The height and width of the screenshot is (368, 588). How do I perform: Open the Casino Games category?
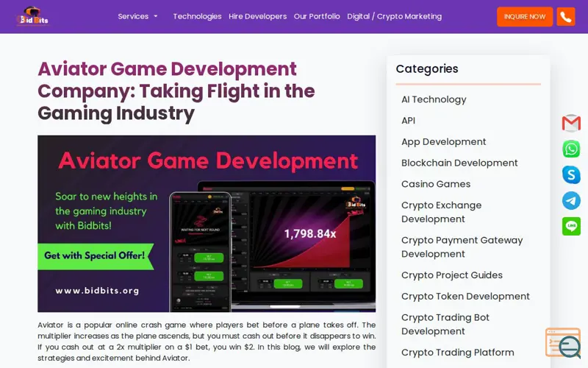click(436, 184)
